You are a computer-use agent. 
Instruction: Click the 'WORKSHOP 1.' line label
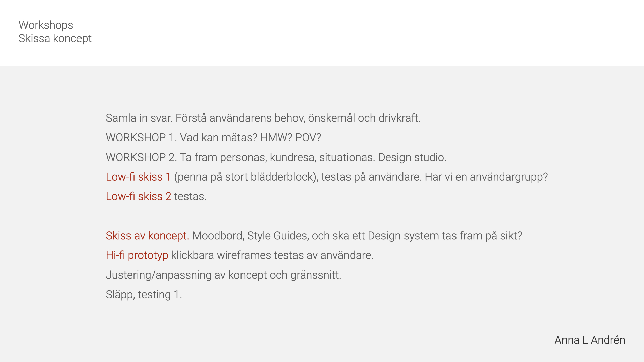pos(142,137)
